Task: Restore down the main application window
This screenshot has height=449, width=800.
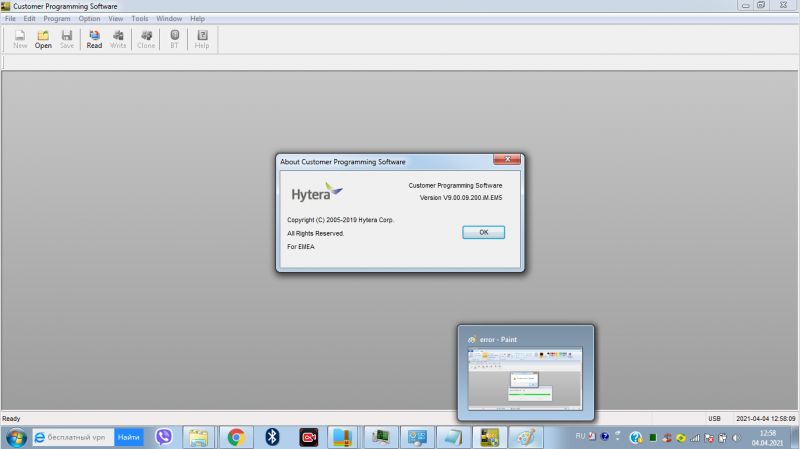Action: tap(761, 5)
